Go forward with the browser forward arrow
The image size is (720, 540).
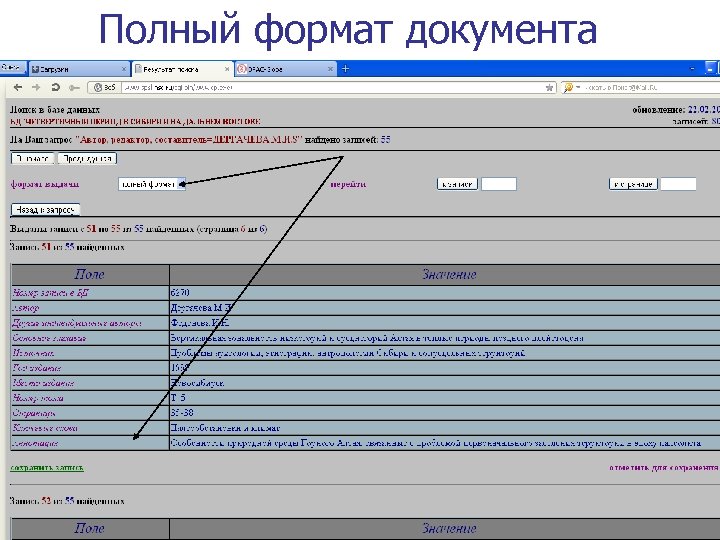36,87
